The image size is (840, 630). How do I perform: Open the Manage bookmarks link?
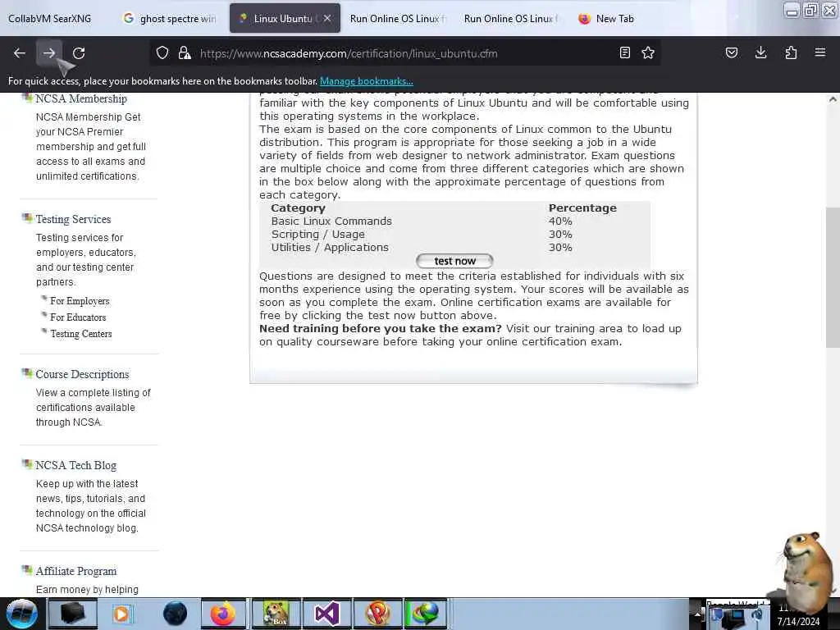pos(367,81)
